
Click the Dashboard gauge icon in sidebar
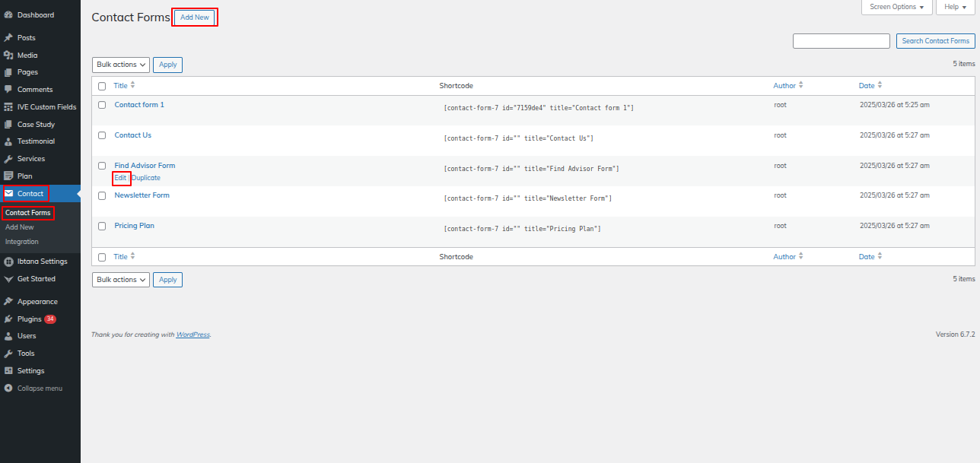pyautogui.click(x=8, y=15)
